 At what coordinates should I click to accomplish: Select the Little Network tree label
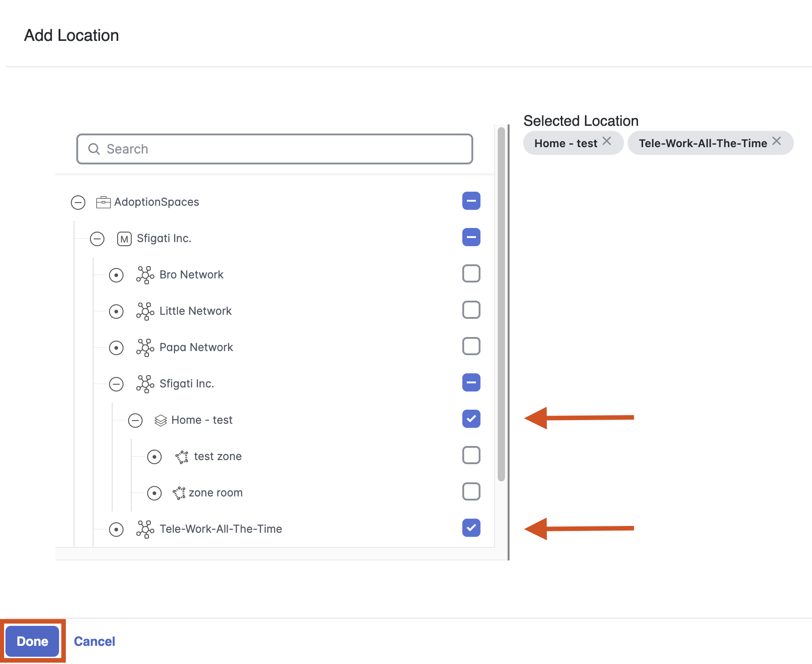(x=195, y=311)
